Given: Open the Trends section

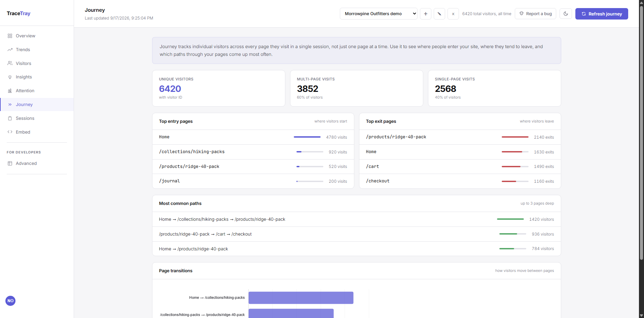Looking at the screenshot, I should [x=37, y=50].
